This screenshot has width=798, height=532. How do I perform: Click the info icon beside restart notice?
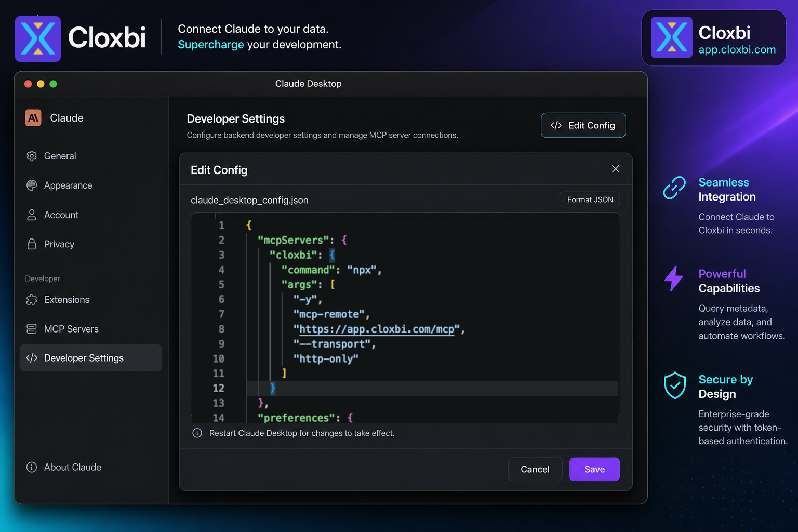point(197,433)
